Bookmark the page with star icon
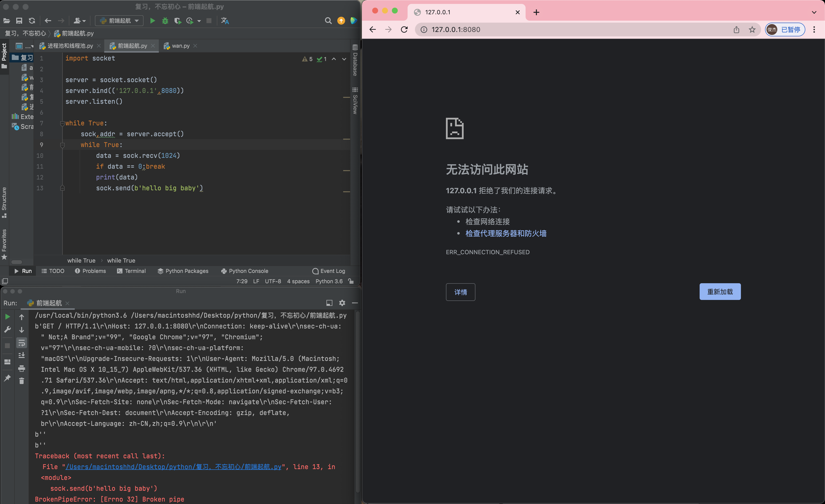The image size is (825, 504). pos(752,30)
